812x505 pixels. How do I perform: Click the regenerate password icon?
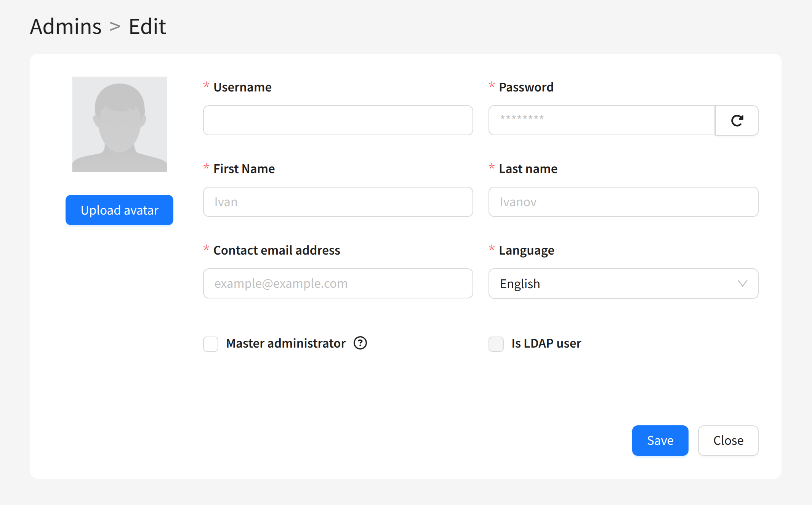click(x=737, y=120)
